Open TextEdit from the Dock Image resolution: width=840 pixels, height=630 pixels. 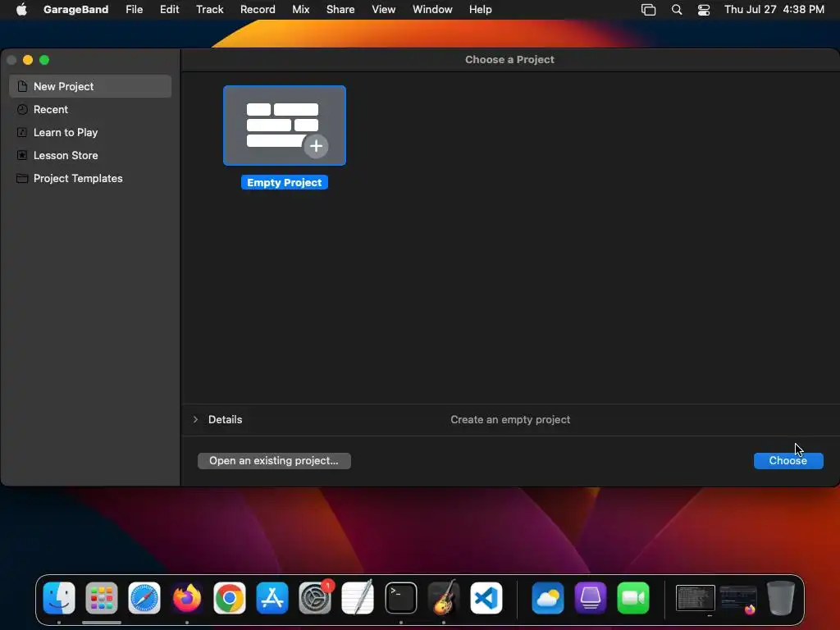coord(358,598)
